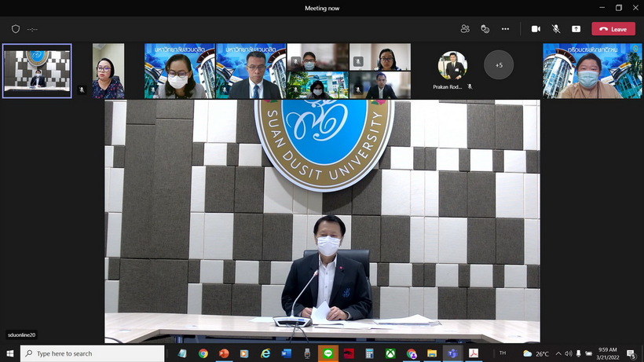The width and height of the screenshot is (644, 362).
Task: Open Internet Explorer from the taskbar
Action: click(265, 353)
